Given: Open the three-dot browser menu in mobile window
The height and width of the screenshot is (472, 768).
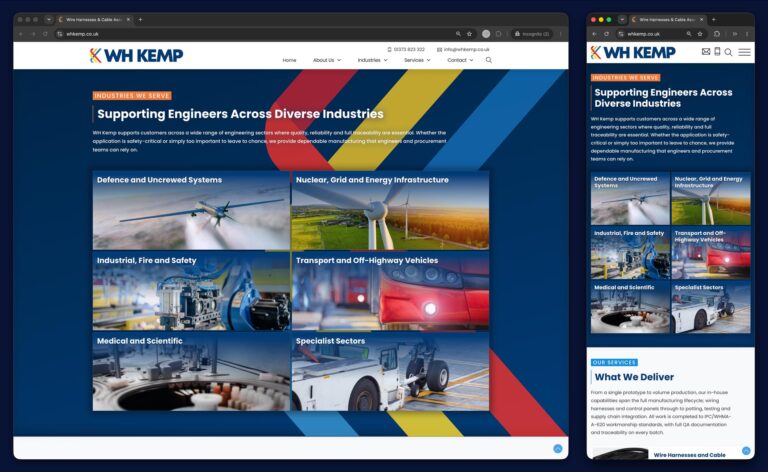Looking at the screenshot, I should click(x=747, y=34).
